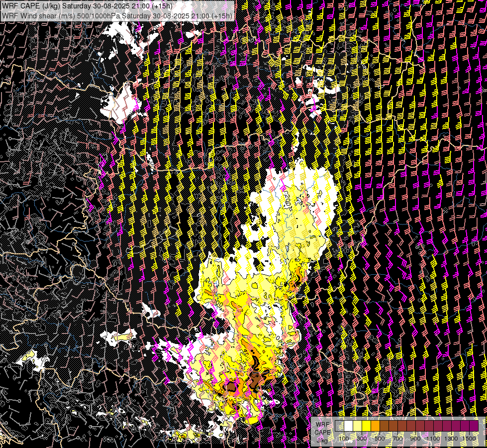
Task: Select the orange CAPE legend swatch
Action: pos(375,426)
